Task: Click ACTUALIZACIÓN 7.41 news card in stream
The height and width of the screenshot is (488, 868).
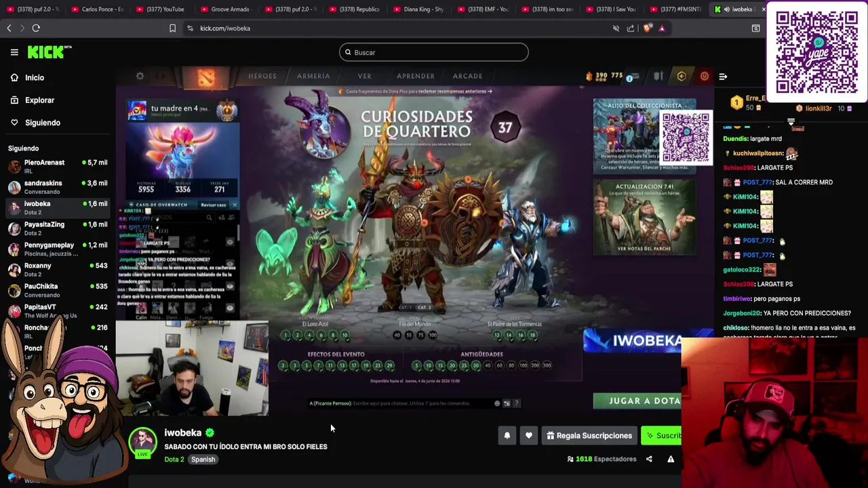Action: point(644,217)
